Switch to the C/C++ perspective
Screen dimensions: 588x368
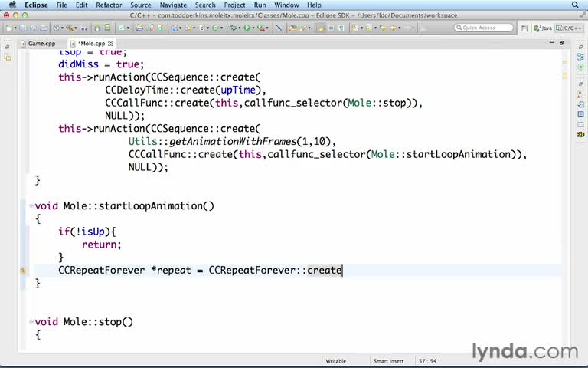570,28
